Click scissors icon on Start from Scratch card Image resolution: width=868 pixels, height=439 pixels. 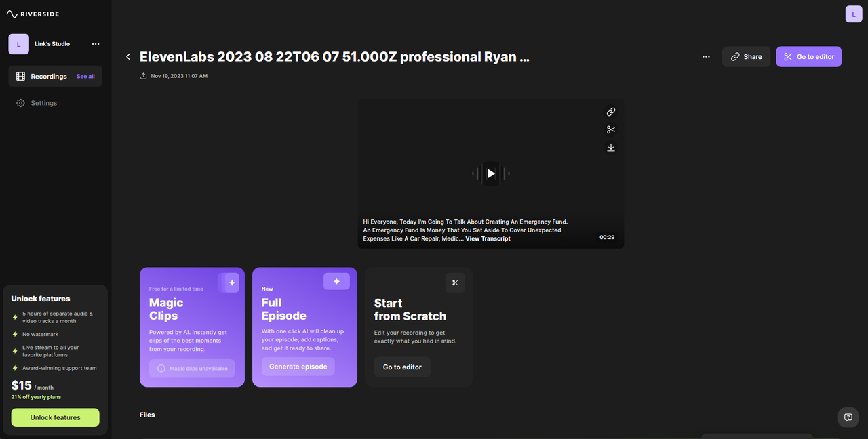click(x=455, y=283)
